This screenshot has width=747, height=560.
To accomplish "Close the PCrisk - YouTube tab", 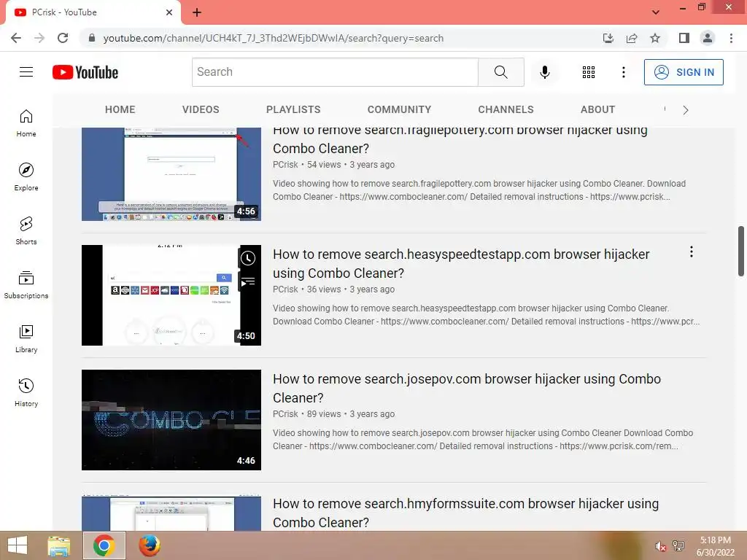I will 169,12.
